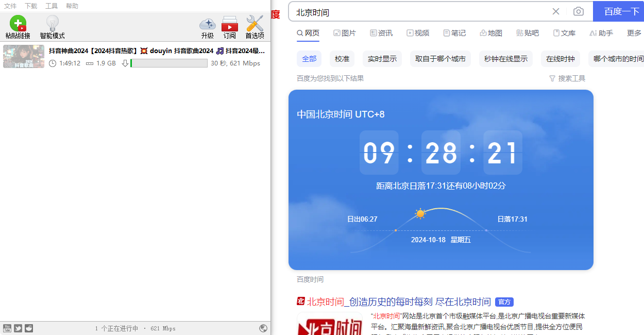Open the 工具 menu

(x=52, y=6)
